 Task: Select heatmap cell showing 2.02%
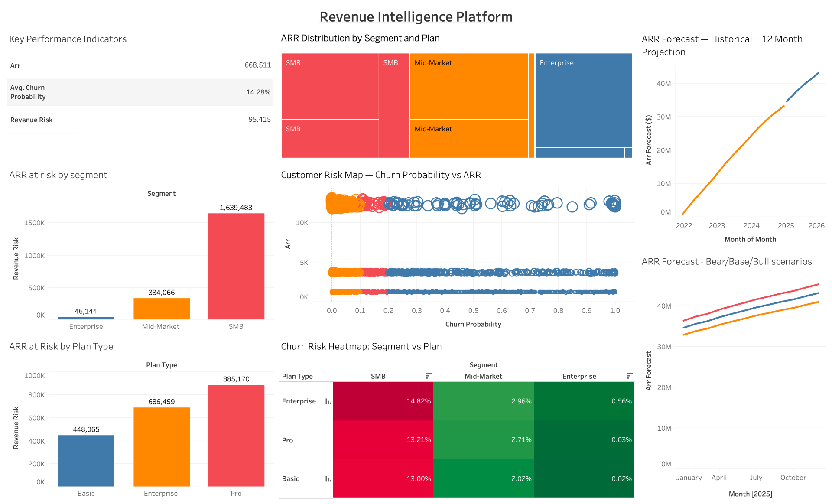484,478
